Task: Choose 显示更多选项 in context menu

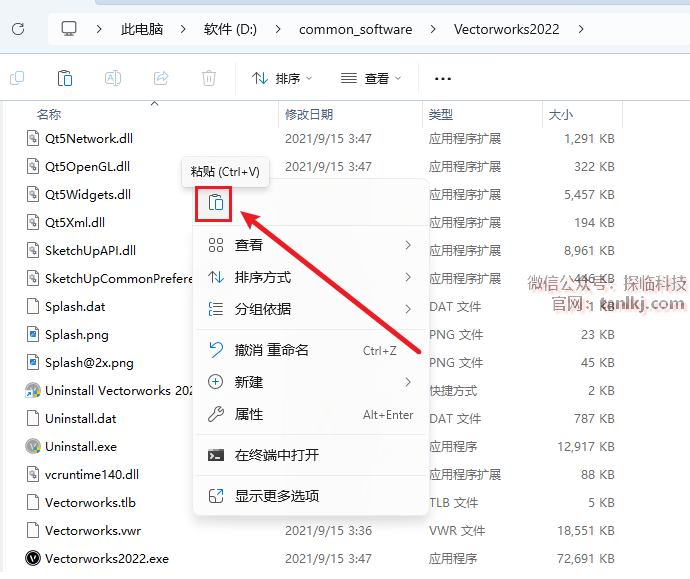Action: pyautogui.click(x=311, y=496)
